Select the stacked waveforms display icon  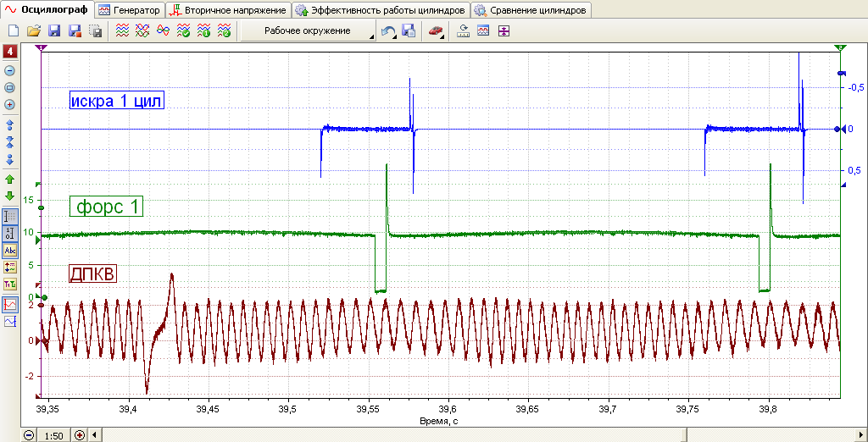click(x=122, y=31)
